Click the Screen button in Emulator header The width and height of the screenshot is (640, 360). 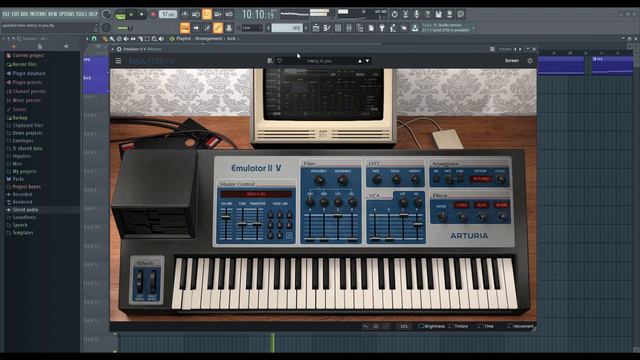point(512,61)
